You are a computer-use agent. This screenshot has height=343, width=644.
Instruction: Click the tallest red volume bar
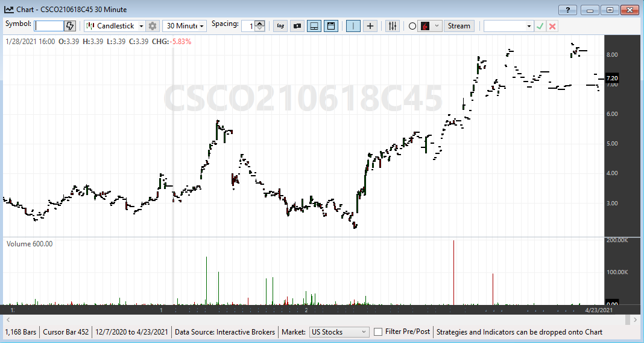click(453, 272)
